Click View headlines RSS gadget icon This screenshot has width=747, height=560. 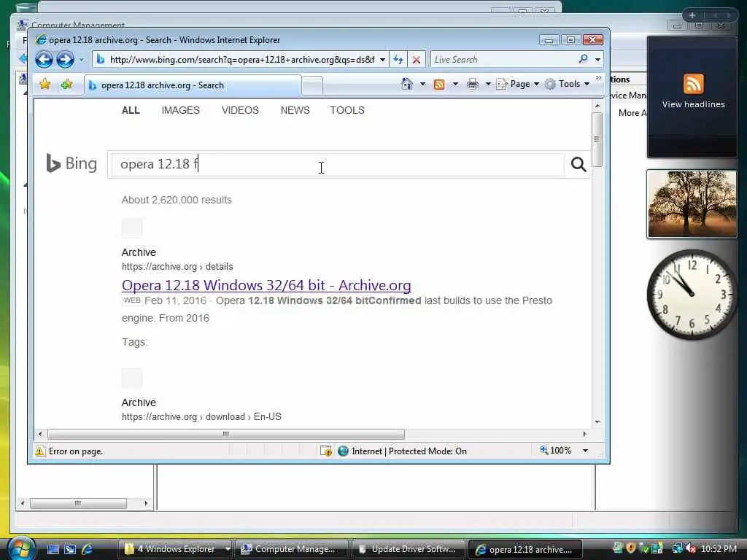[693, 85]
